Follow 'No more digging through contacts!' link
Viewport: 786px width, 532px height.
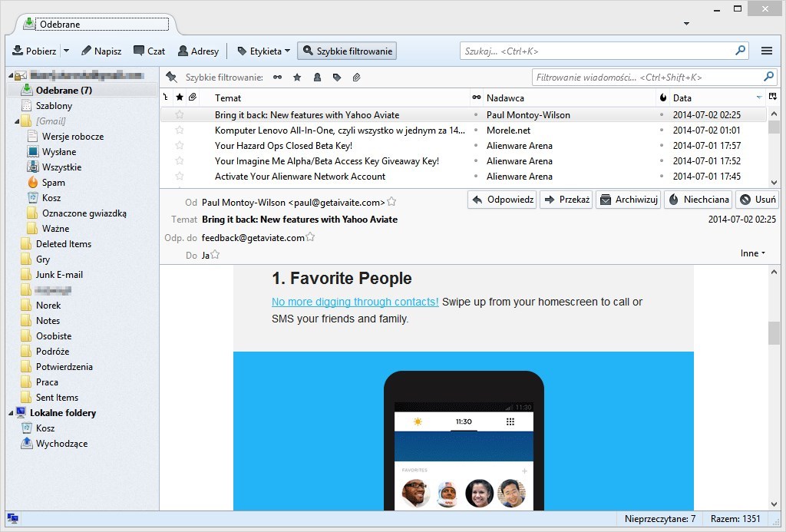pyautogui.click(x=355, y=302)
